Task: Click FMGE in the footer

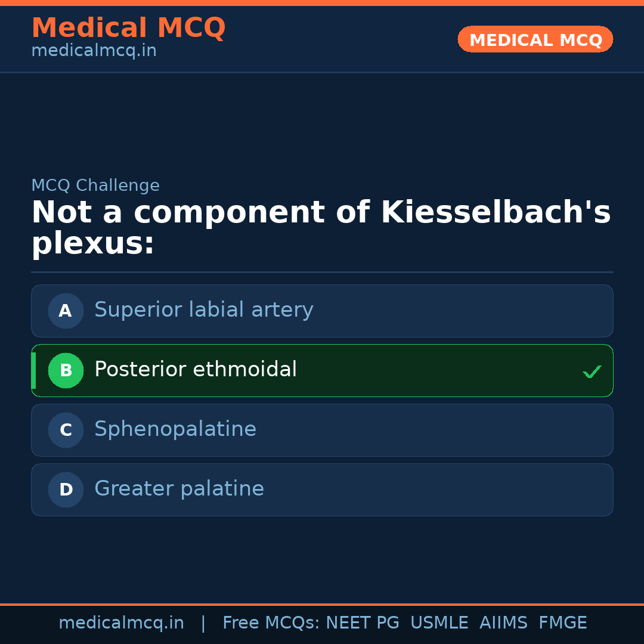Action: 562,623
